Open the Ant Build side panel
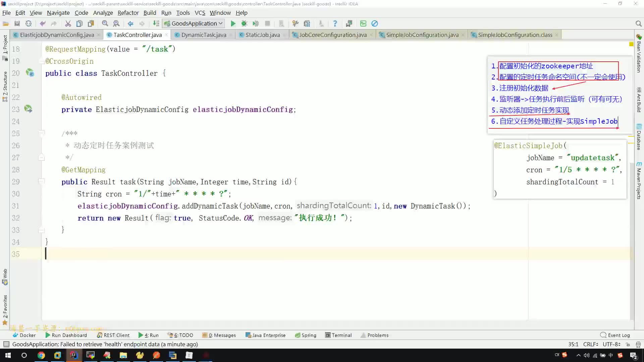Screen dimensions: 644x362 pyautogui.click(x=639, y=100)
